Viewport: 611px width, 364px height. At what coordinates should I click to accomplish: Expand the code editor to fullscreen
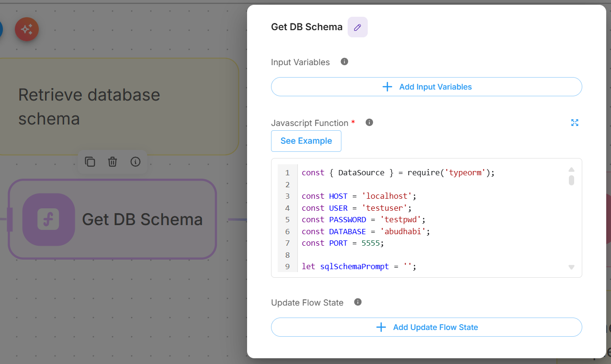575,123
